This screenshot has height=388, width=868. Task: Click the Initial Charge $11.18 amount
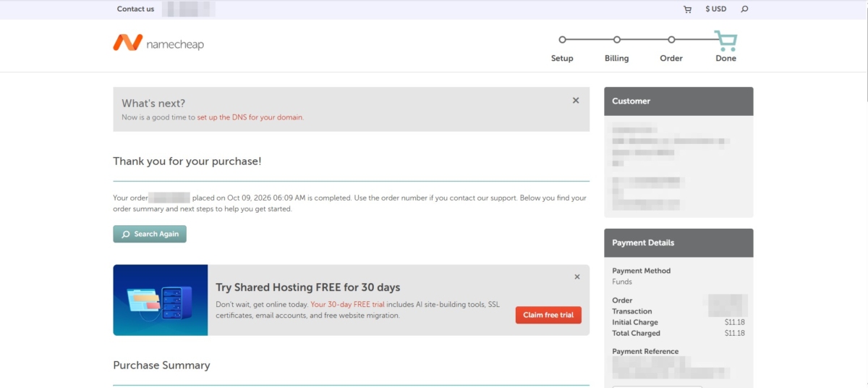(x=734, y=322)
